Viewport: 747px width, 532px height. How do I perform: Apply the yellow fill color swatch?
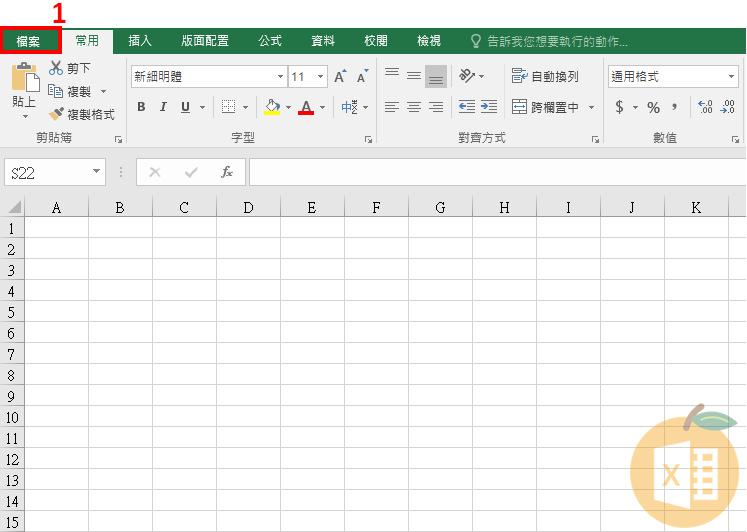[272, 107]
